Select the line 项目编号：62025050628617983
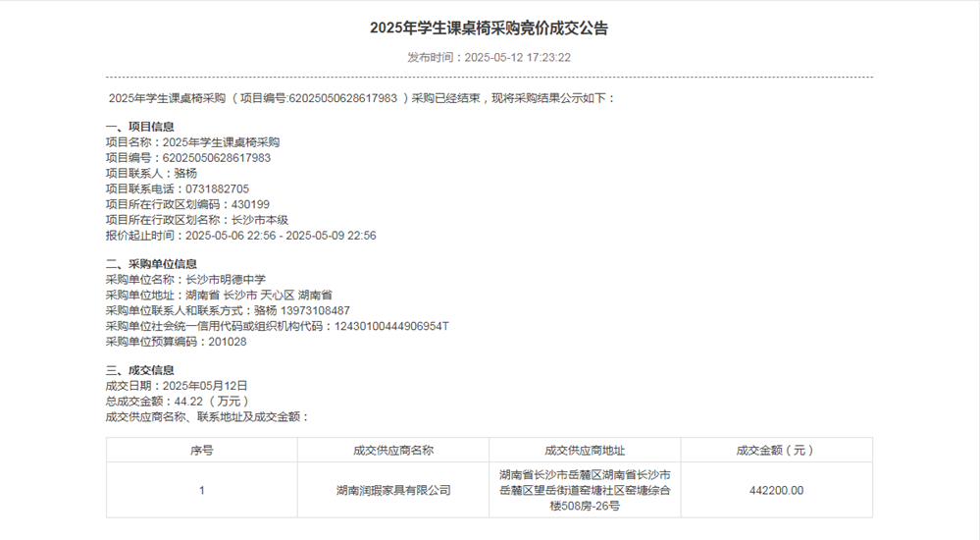This screenshot has height=540, width=980. 188,158
